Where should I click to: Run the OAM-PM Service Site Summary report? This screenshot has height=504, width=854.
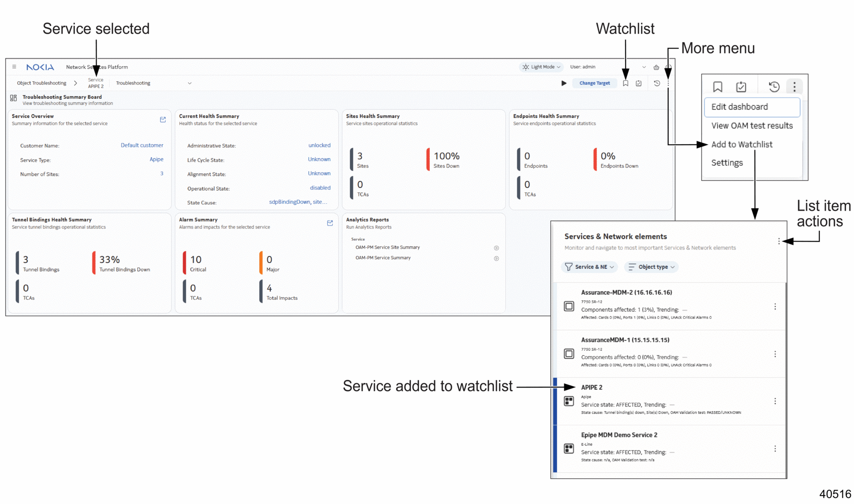496,248
